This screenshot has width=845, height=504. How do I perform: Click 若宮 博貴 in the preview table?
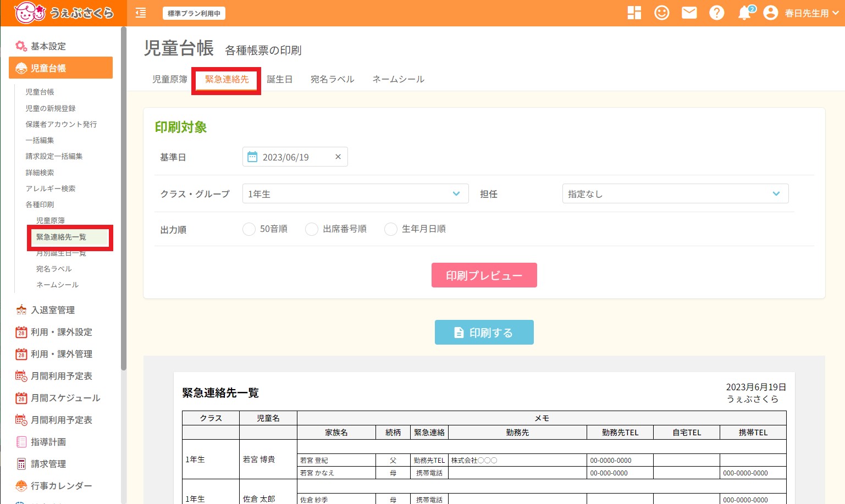[x=259, y=459]
